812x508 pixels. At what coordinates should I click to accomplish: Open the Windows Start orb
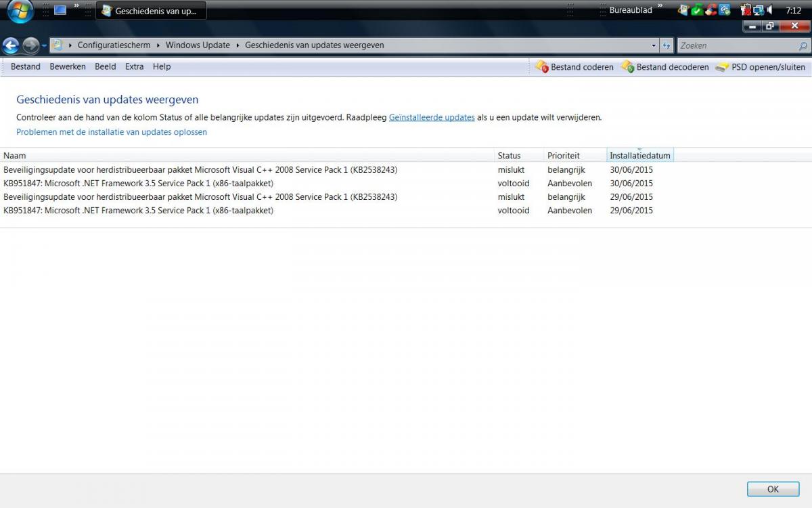pyautogui.click(x=20, y=11)
